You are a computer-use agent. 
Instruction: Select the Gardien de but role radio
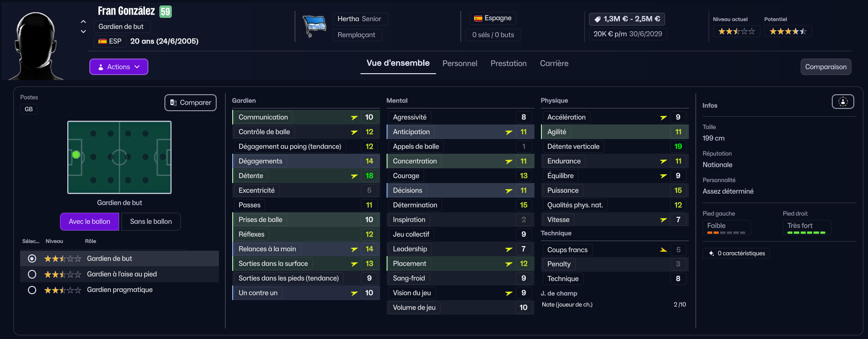(x=32, y=258)
